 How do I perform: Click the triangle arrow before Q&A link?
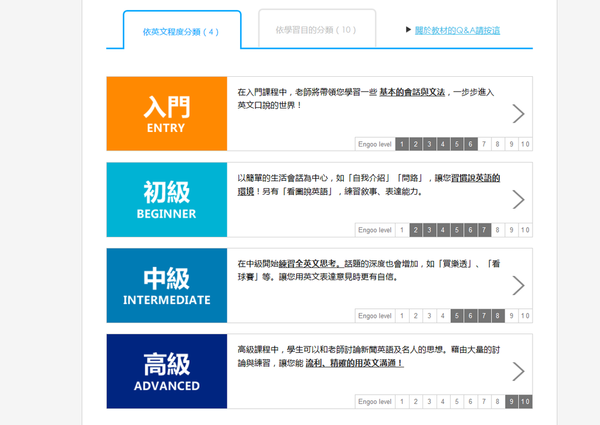click(x=408, y=30)
